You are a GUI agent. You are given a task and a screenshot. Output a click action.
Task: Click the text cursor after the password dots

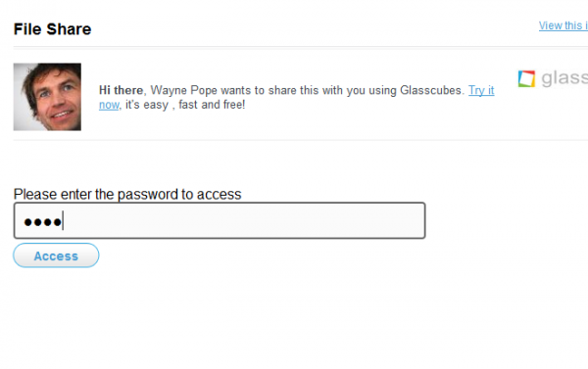[x=63, y=220]
